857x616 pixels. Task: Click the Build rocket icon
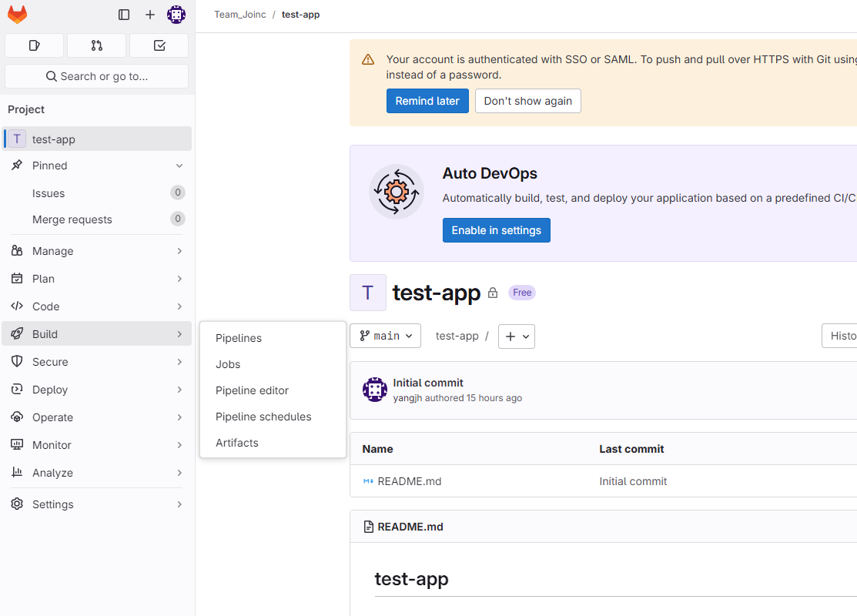coord(17,334)
